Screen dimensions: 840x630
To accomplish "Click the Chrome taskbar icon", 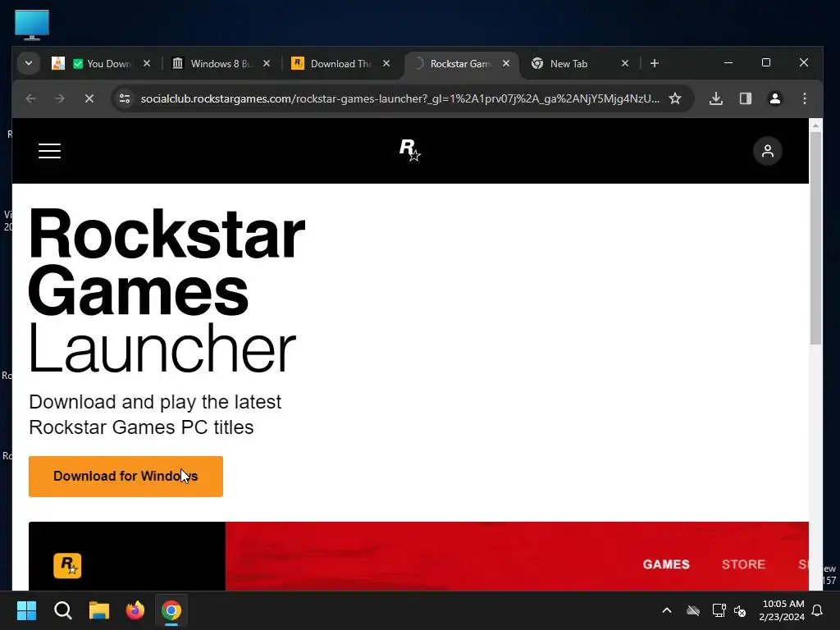I will click(x=171, y=610).
